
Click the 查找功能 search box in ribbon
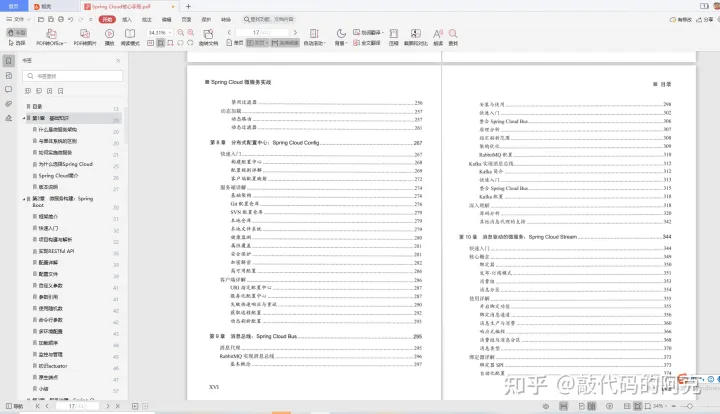click(x=269, y=19)
